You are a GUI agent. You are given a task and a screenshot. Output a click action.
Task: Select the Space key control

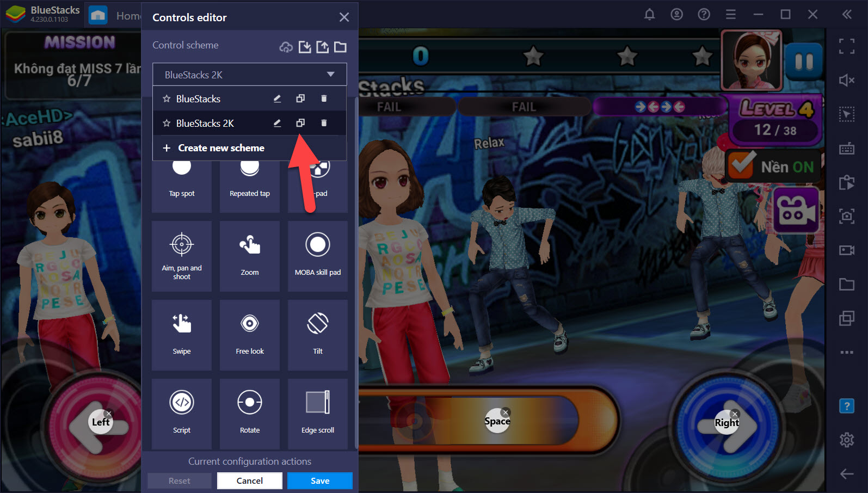point(497,421)
